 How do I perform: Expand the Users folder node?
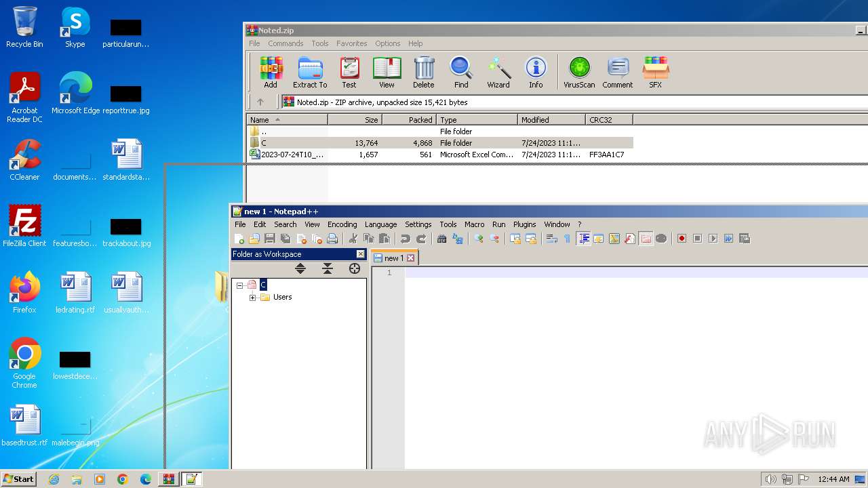tap(252, 298)
